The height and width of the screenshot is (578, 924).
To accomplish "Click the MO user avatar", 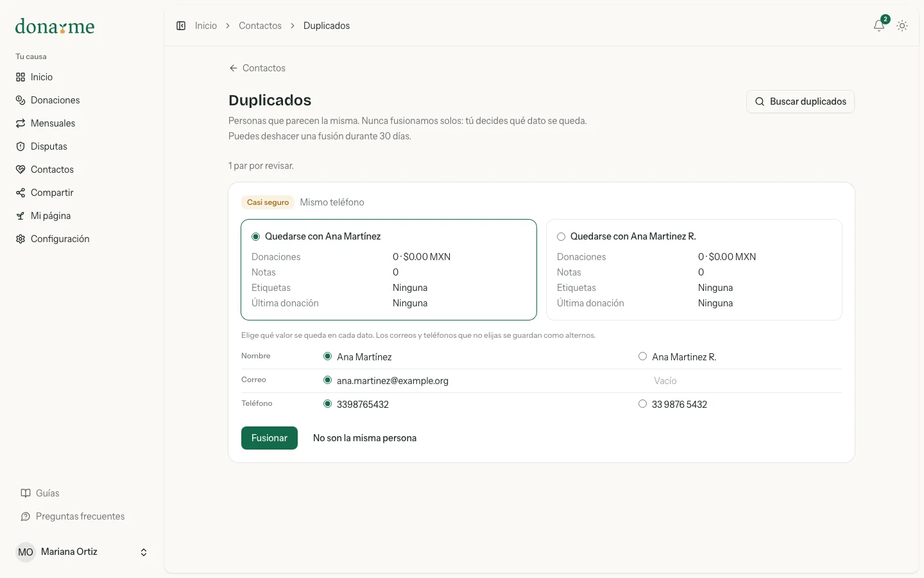I will [26, 552].
